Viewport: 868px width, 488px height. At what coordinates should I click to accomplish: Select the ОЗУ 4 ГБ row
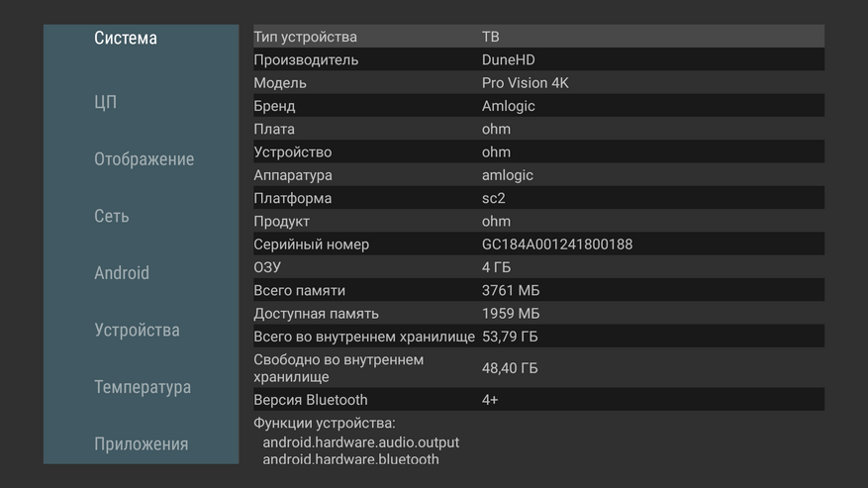pos(538,267)
